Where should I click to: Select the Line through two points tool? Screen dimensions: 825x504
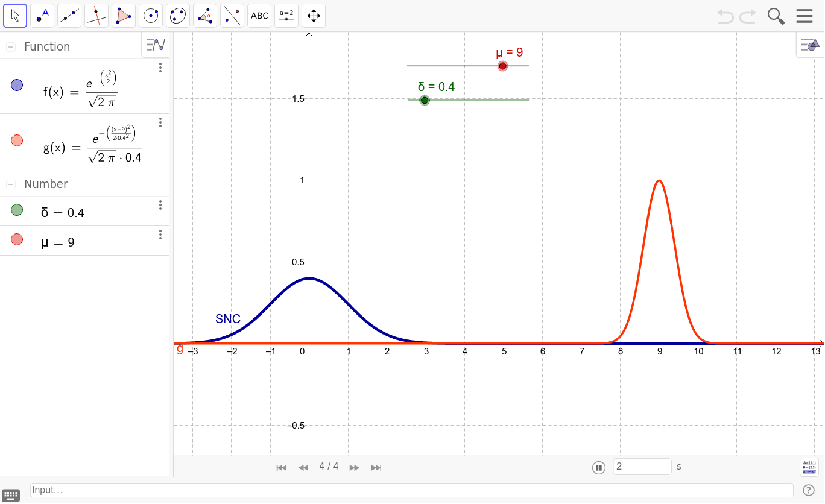[69, 16]
